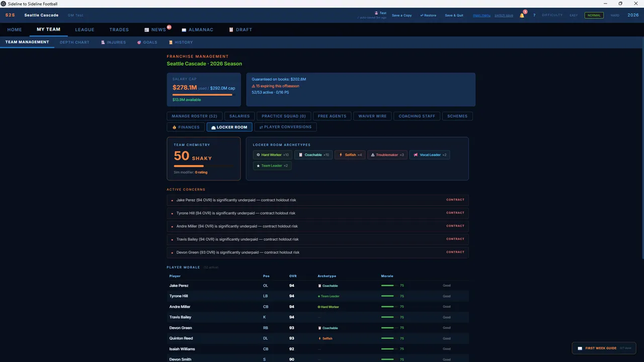Open the Home tab
This screenshot has width=644, height=362.
click(15, 30)
